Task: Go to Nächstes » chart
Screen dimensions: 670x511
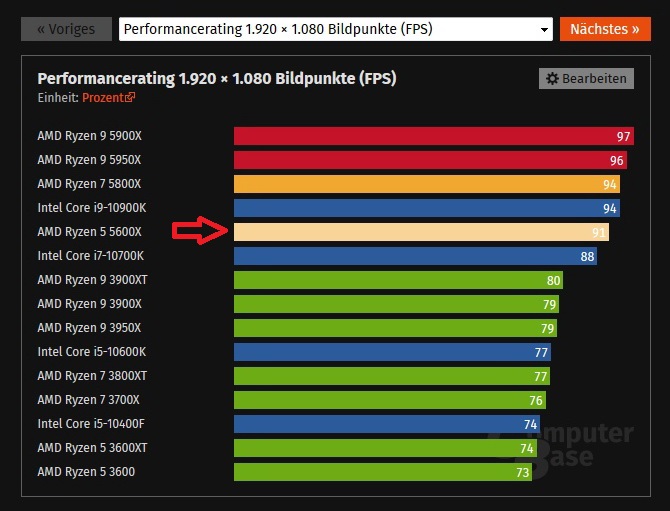Action: [605, 29]
